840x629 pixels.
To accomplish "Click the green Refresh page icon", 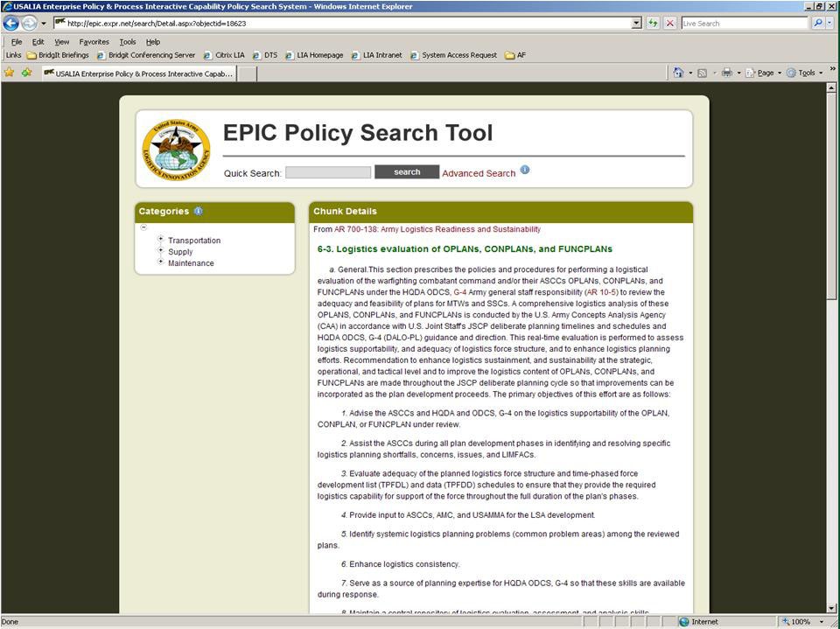I will pos(653,24).
